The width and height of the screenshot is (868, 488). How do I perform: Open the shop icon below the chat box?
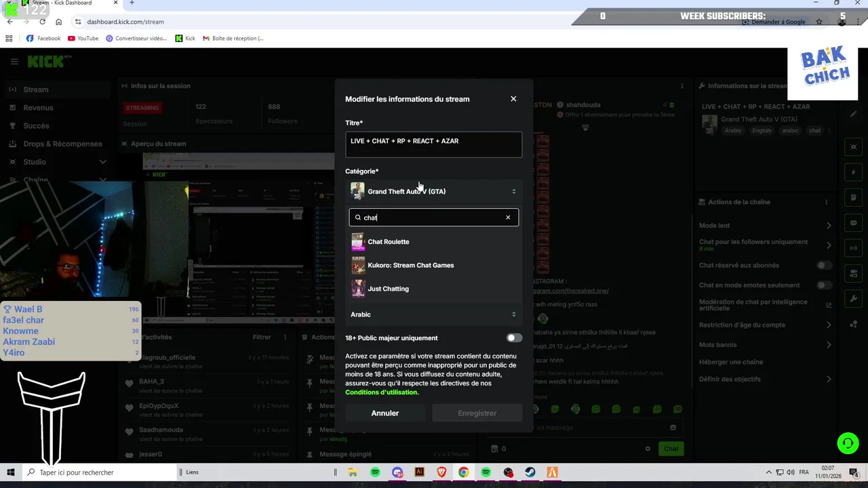pos(494,449)
